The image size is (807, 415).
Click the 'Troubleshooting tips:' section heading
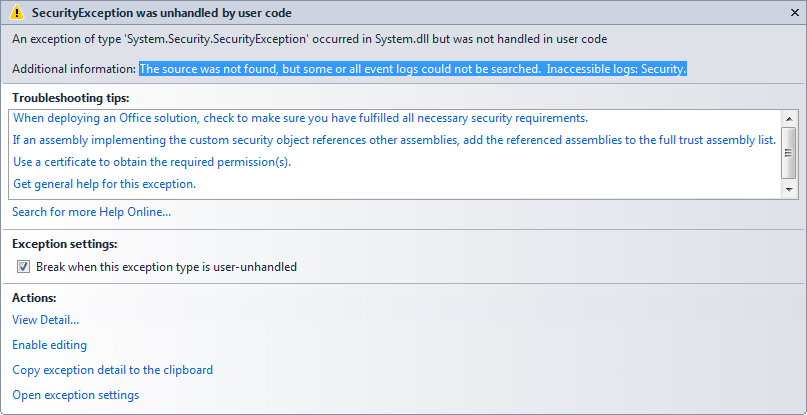click(71, 97)
